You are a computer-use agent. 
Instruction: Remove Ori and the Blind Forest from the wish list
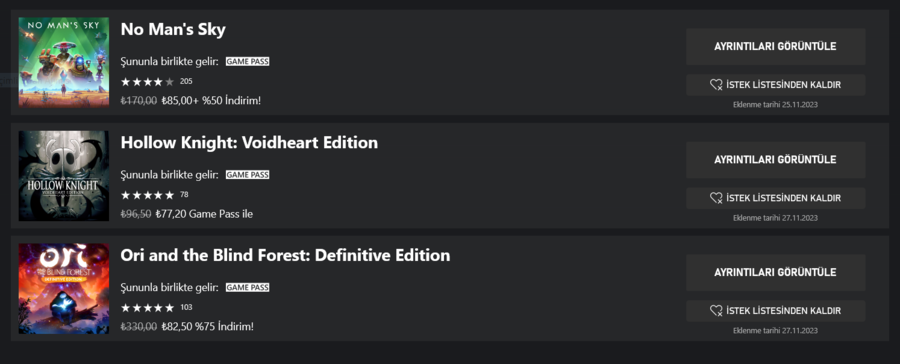click(775, 311)
